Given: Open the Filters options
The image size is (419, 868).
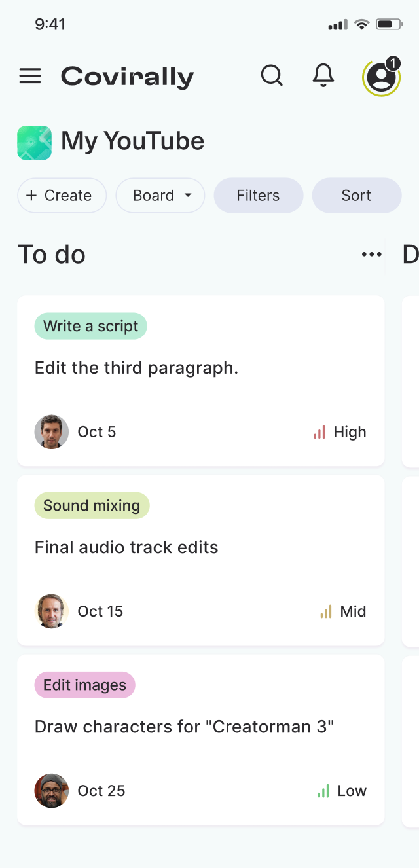Looking at the screenshot, I should point(259,196).
